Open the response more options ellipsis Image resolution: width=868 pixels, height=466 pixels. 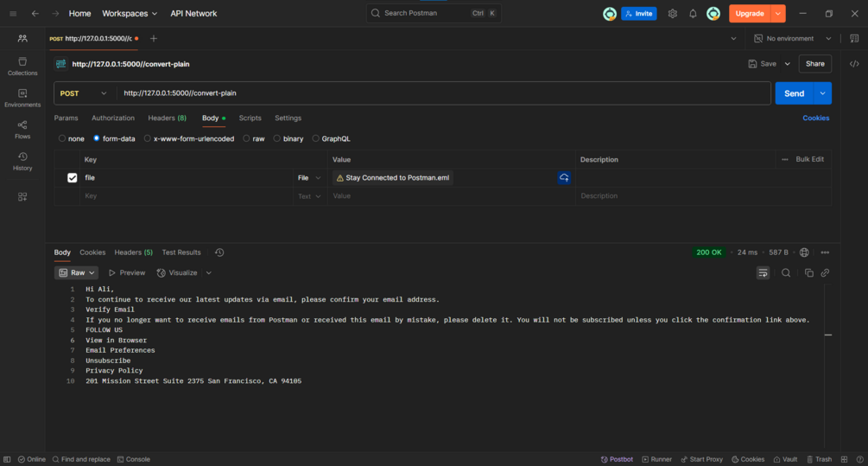[x=825, y=252]
